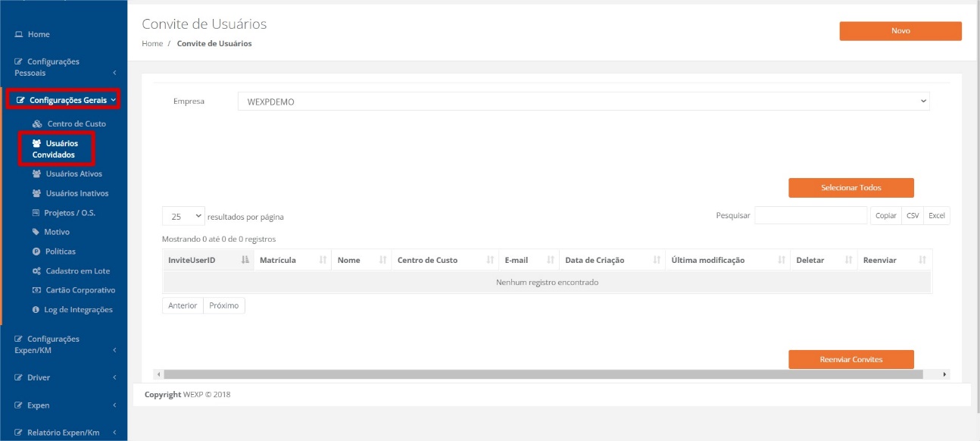Click the Home laptop icon in sidebar

click(x=19, y=35)
